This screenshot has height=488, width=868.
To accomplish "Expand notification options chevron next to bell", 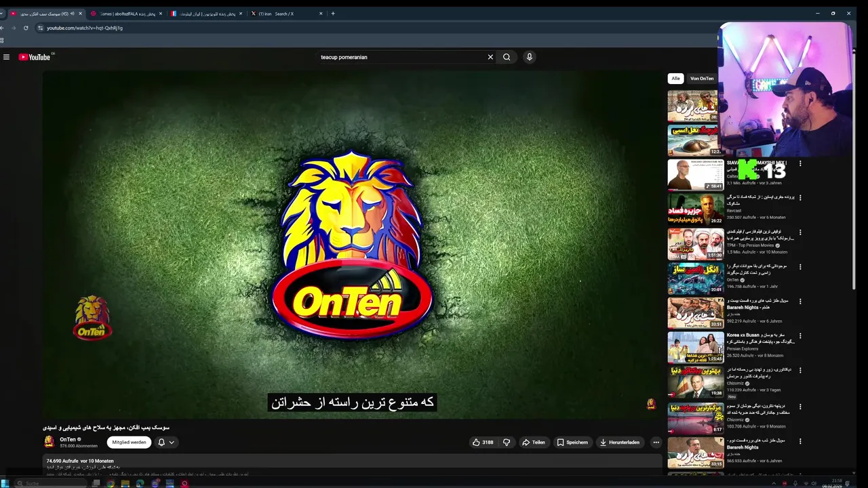I will pos(172,442).
